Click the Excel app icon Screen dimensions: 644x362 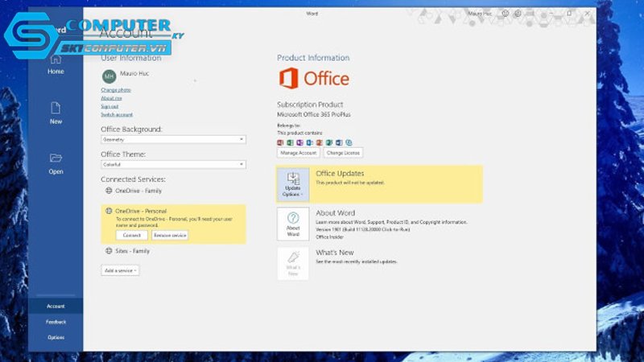tap(290, 142)
